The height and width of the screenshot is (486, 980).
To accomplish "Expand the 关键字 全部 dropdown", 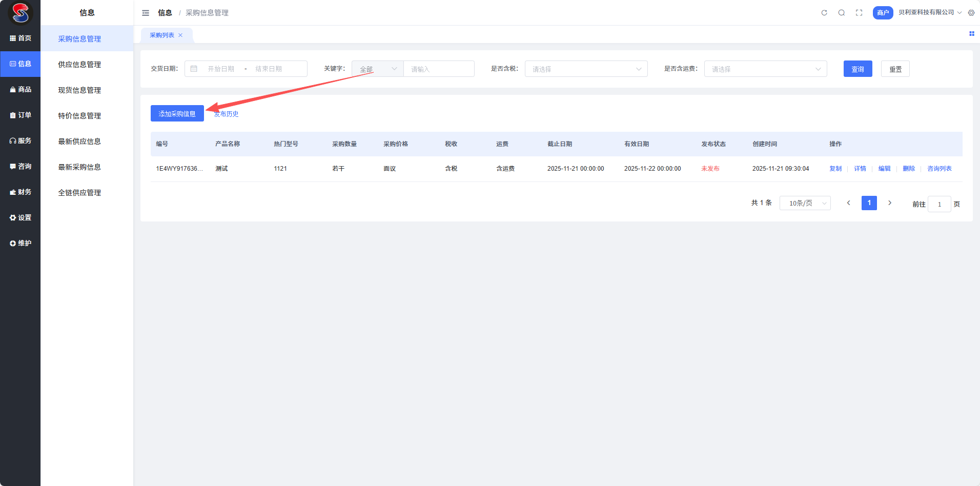I will (378, 69).
